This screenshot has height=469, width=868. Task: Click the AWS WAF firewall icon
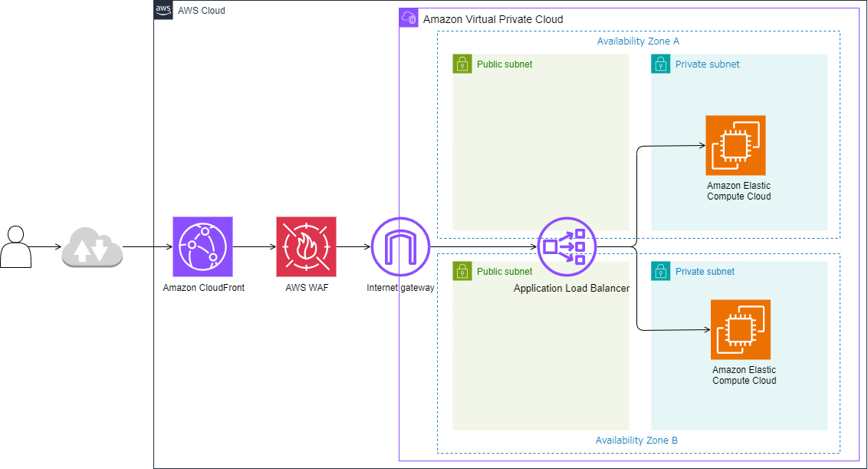[306, 246]
